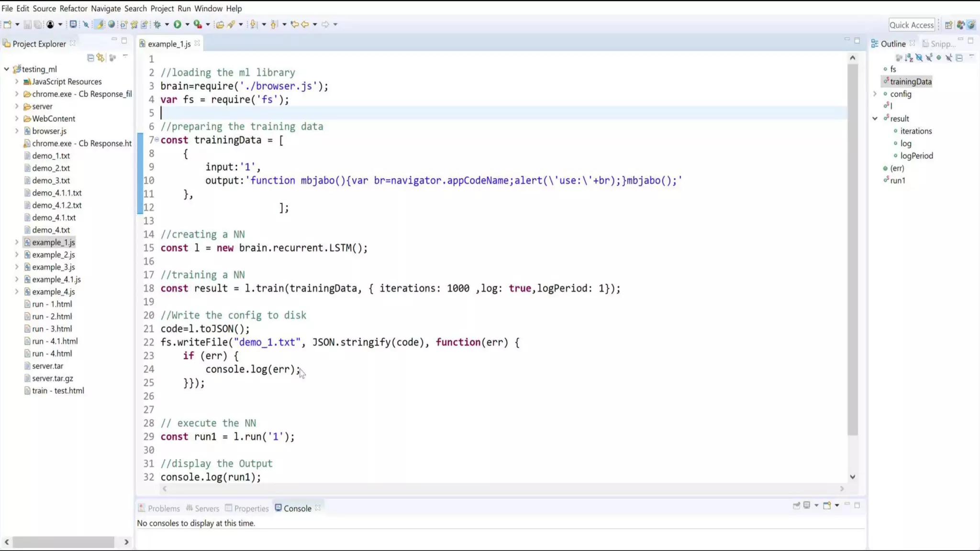Select trainingData in the Outline view
The height and width of the screenshot is (551, 980).
(910, 82)
